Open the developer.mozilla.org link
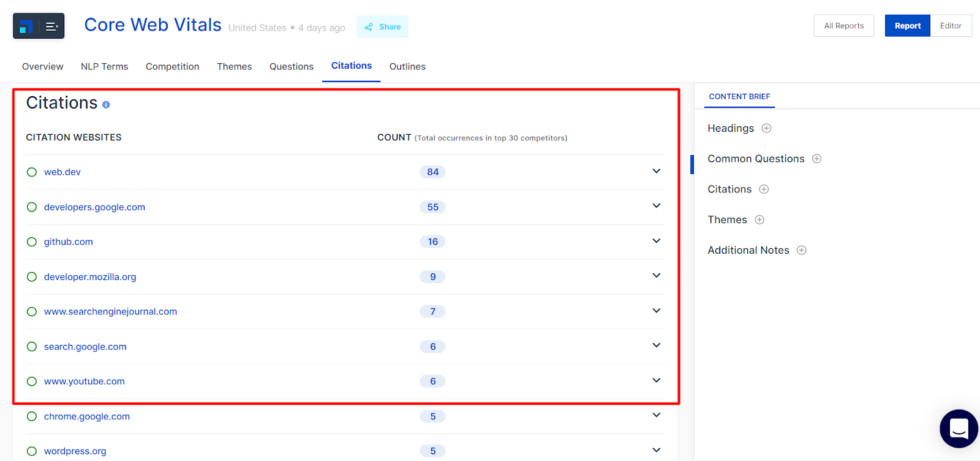Image resolution: width=980 pixels, height=461 pixels. [90, 277]
